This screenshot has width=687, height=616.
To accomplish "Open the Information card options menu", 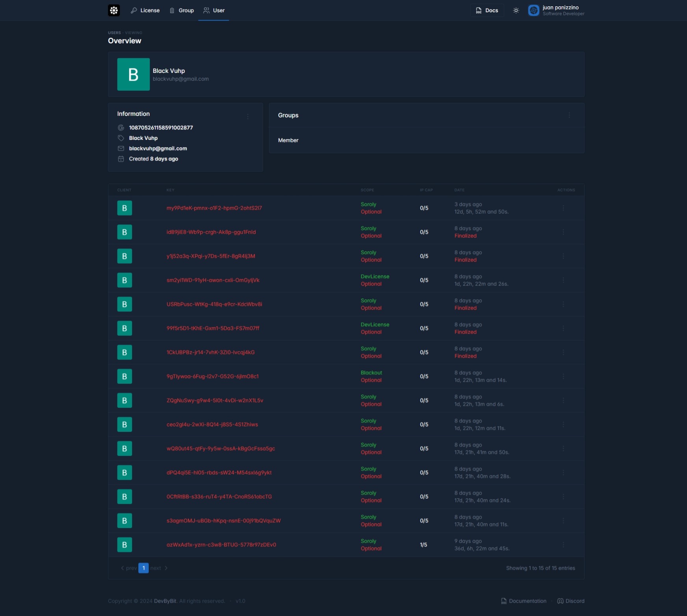I will (x=248, y=117).
